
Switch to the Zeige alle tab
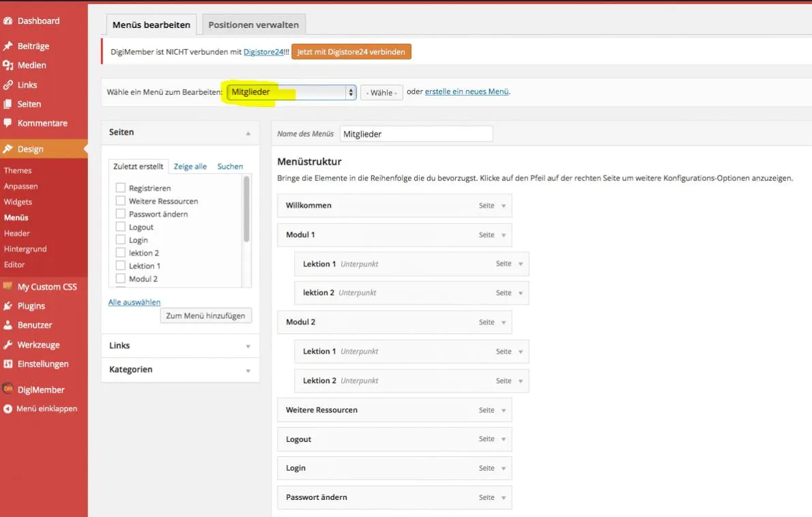(x=190, y=167)
